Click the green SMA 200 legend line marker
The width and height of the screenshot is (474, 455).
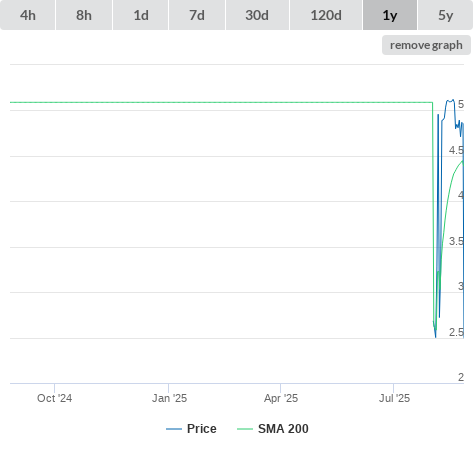coord(245,429)
